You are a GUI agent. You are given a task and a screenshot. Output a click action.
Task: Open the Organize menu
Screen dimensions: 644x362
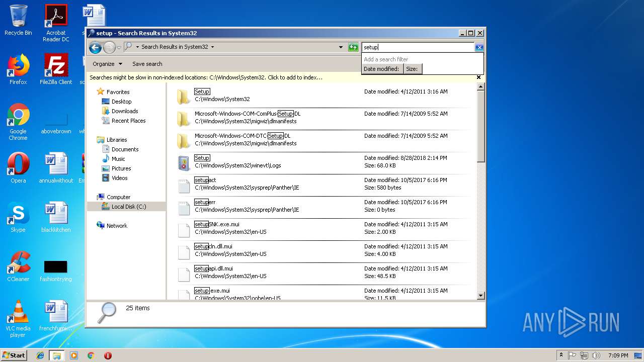(x=107, y=64)
